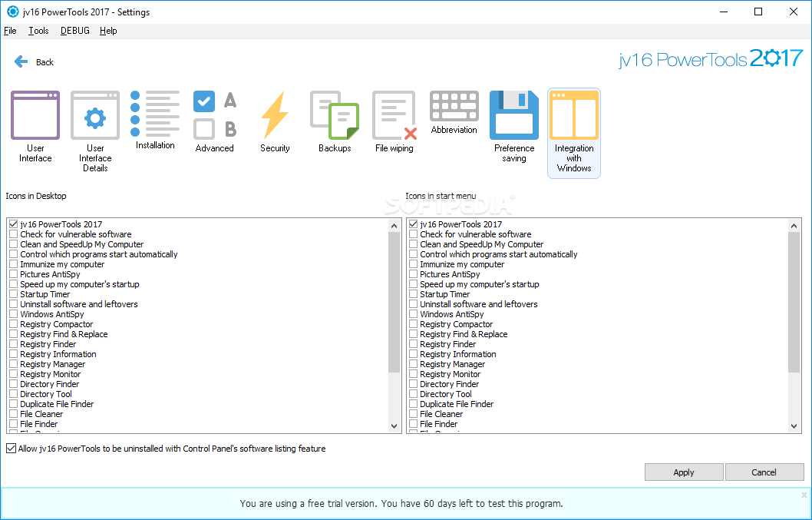Open the DEBUG menu
The image size is (812, 520).
coord(75,31)
